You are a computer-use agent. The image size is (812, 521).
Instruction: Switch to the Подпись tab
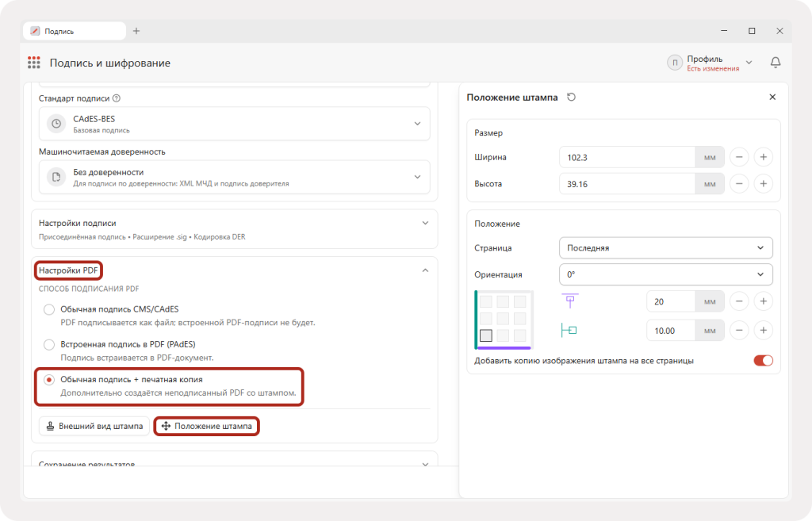point(74,31)
